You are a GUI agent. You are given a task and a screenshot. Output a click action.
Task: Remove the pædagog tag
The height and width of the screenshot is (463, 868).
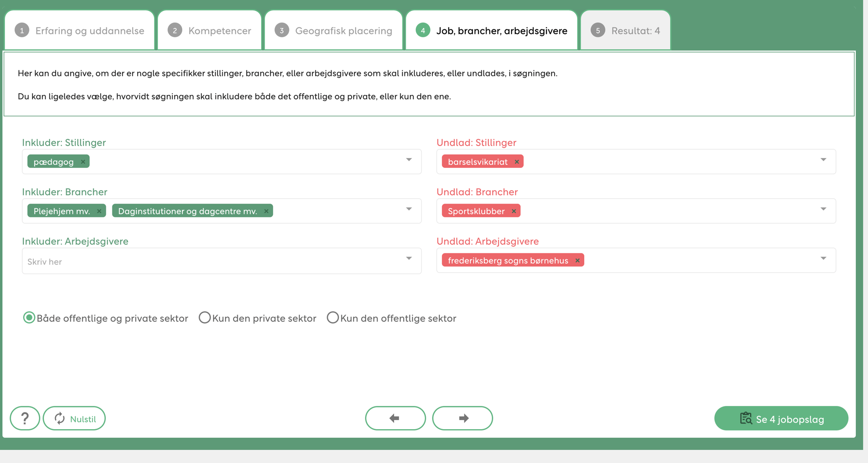coord(83,162)
